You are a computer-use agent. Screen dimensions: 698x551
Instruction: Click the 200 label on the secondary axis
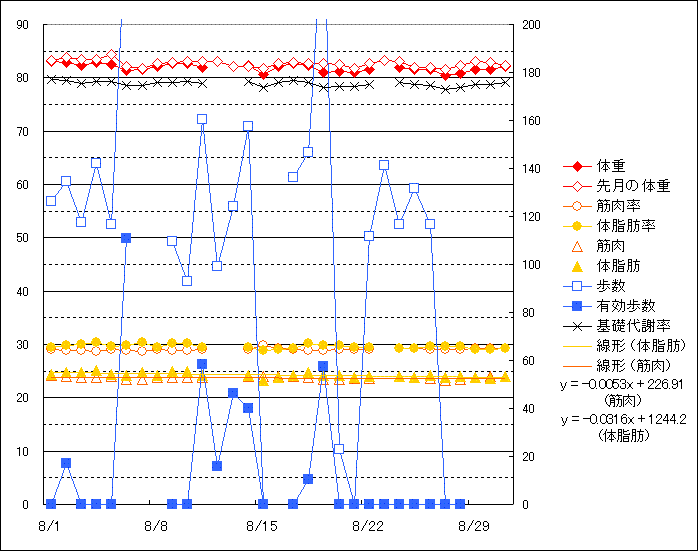click(x=532, y=24)
